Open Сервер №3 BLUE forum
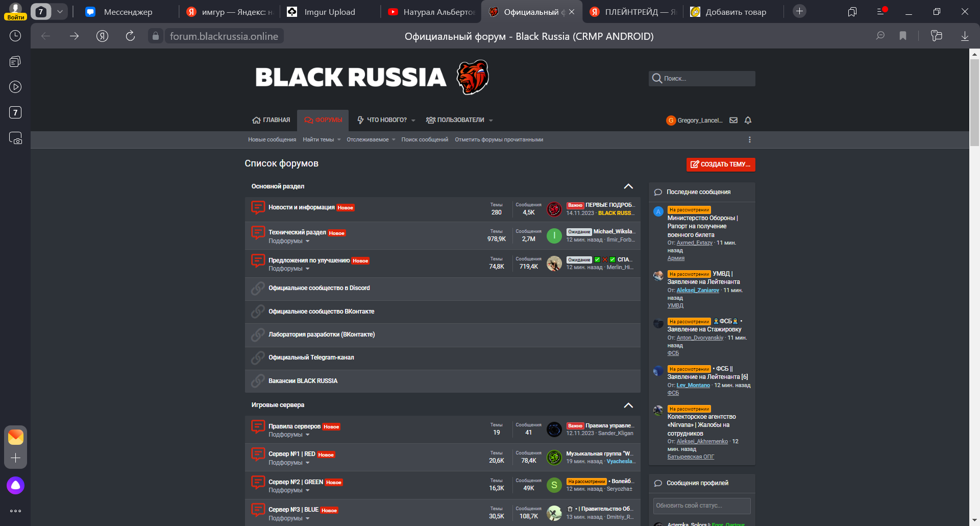Screen dimensions: 980x526 293,510
